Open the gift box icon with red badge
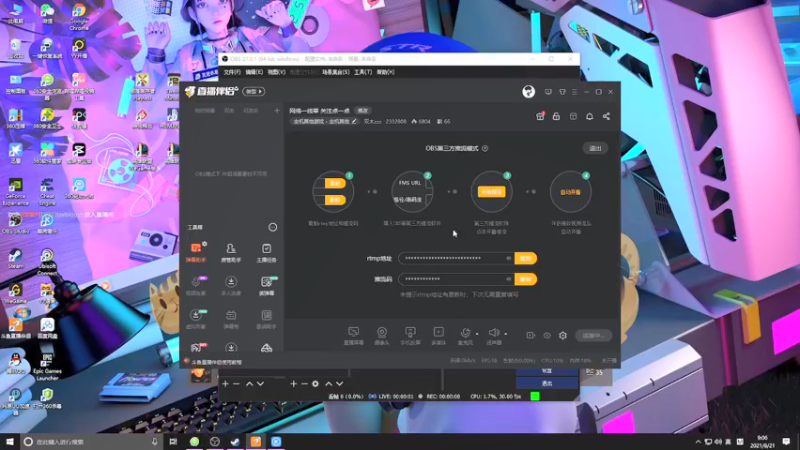This screenshot has height=450, width=800. [x=540, y=116]
